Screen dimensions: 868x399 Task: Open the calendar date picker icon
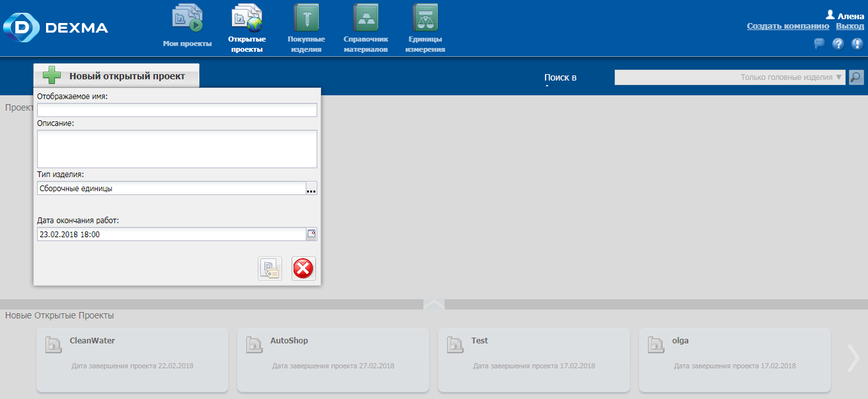pos(312,234)
